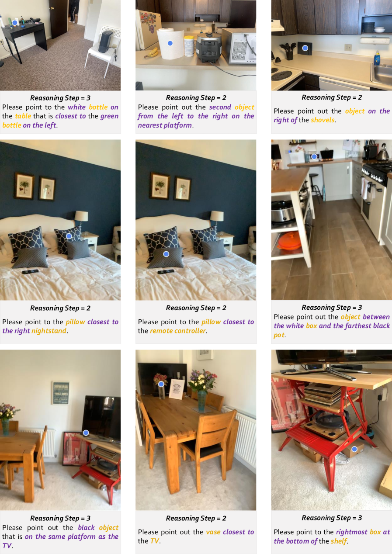Click the blue dot on the paper towel roll

click(x=170, y=43)
